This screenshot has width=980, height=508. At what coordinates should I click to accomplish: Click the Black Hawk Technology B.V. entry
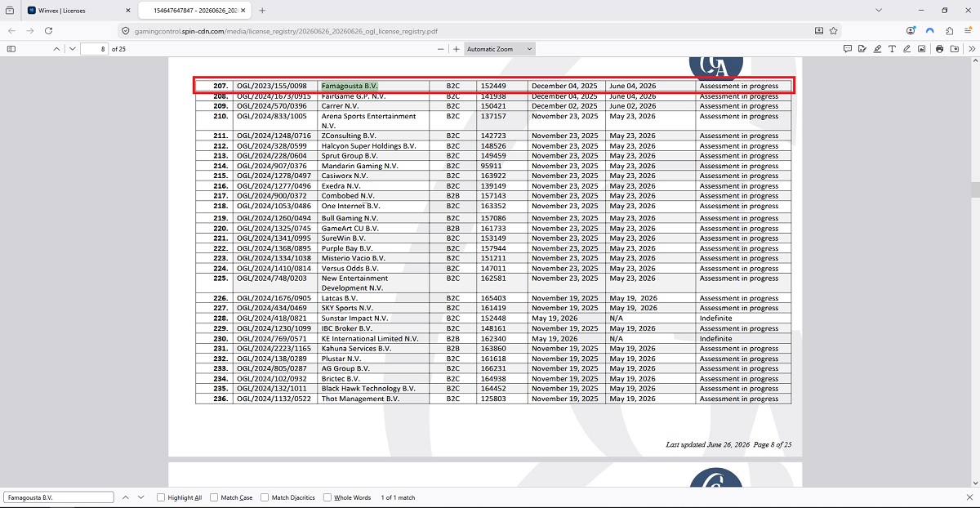(367, 389)
